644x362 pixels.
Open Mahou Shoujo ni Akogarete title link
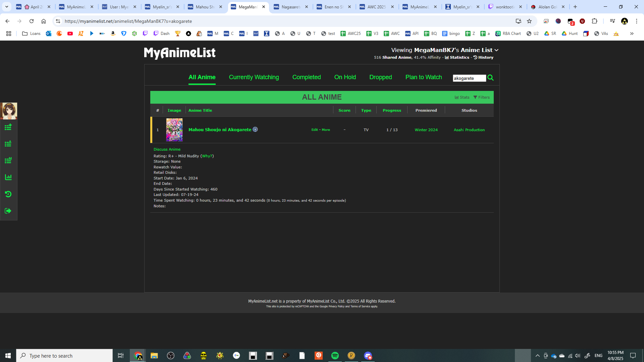point(220,130)
